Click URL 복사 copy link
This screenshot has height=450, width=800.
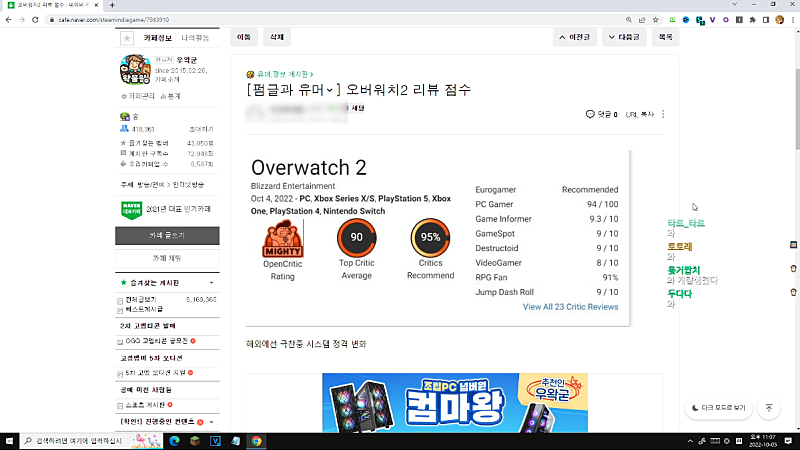[x=640, y=115]
